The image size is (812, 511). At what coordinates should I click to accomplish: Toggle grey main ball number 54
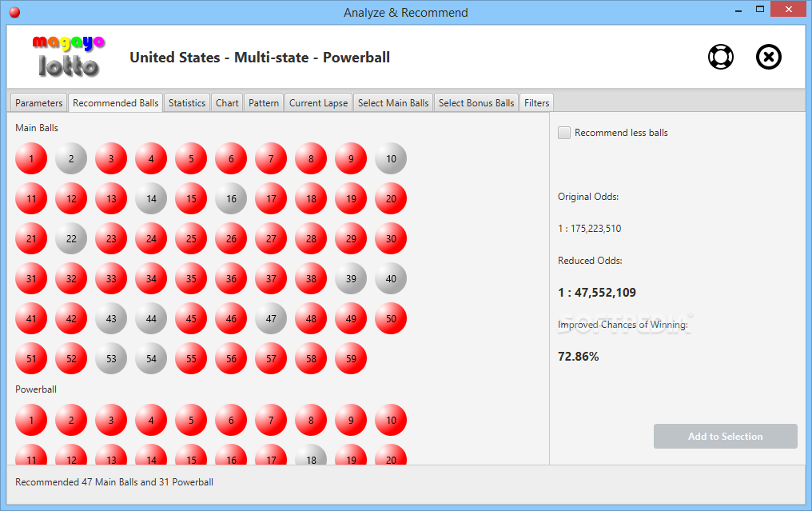(151, 358)
